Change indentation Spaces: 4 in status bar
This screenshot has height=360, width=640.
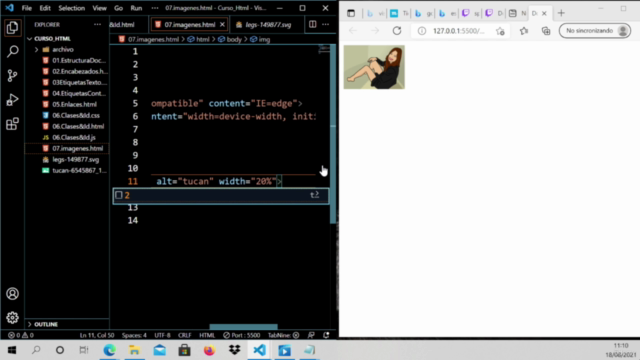point(134,335)
